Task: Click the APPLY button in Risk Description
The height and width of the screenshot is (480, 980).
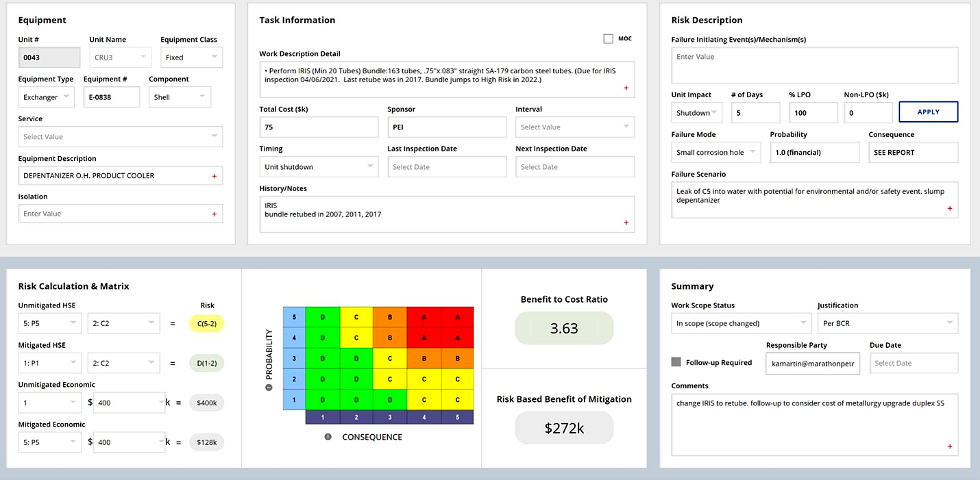Action: [x=929, y=112]
